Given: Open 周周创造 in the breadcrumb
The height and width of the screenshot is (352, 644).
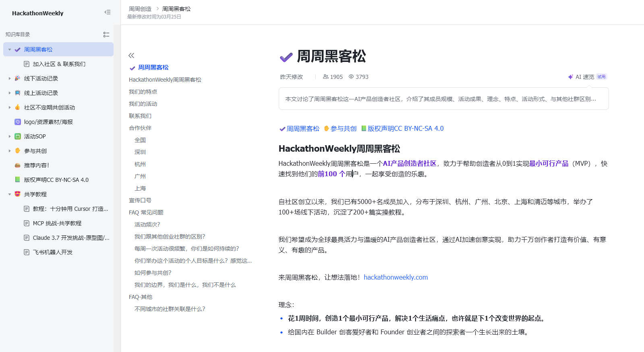Looking at the screenshot, I should tap(140, 9).
